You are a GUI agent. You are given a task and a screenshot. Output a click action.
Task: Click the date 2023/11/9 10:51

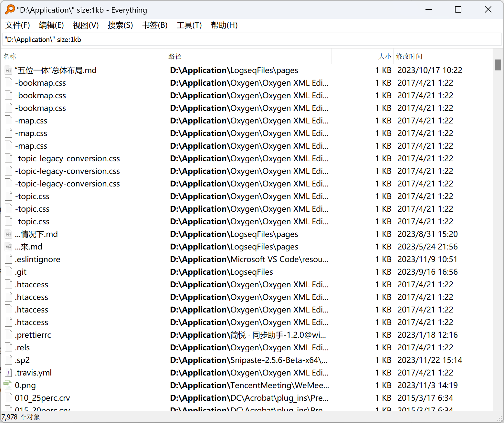(x=427, y=259)
